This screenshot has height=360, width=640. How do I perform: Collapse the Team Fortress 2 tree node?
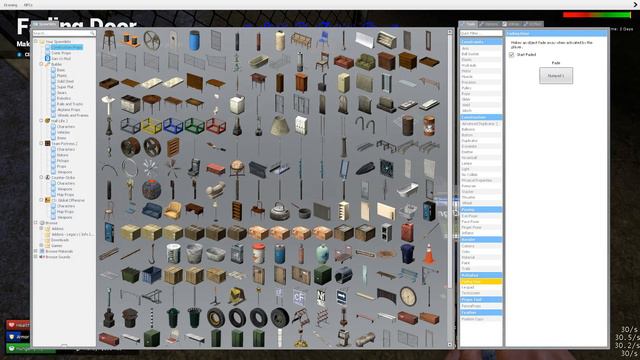[x=41, y=143]
